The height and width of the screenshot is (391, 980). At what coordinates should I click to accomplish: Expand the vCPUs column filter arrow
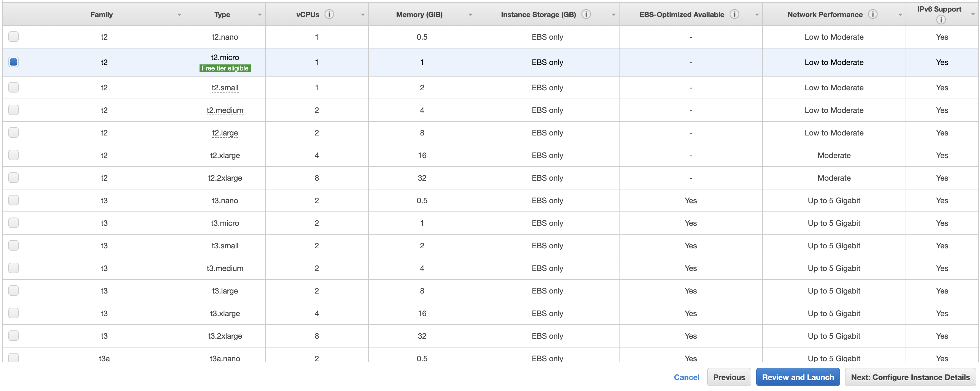[x=363, y=15]
